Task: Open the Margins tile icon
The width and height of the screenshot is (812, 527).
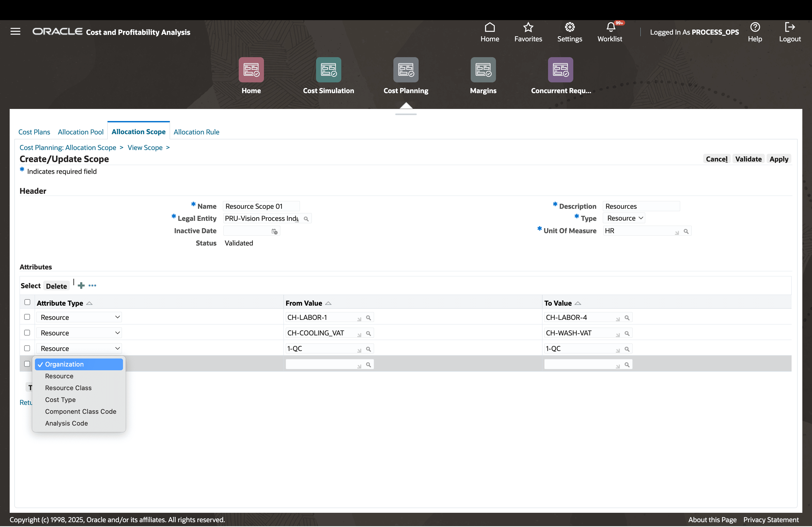Action: (483, 69)
